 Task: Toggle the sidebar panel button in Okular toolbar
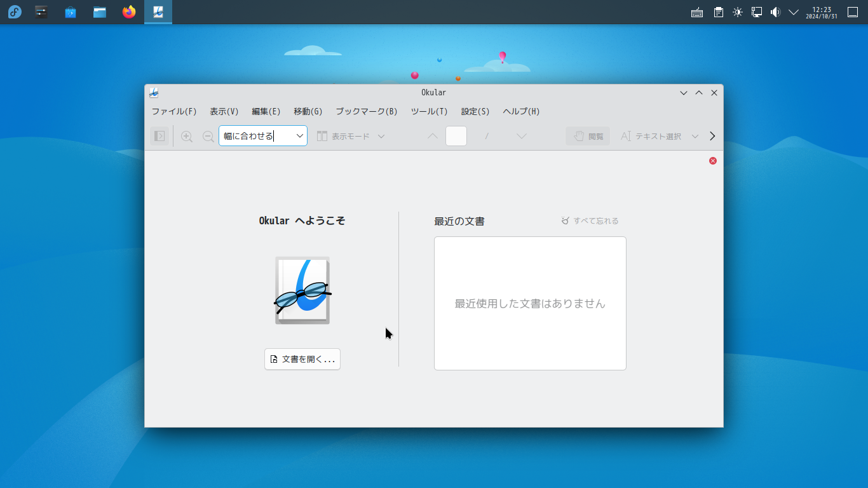[x=159, y=136]
